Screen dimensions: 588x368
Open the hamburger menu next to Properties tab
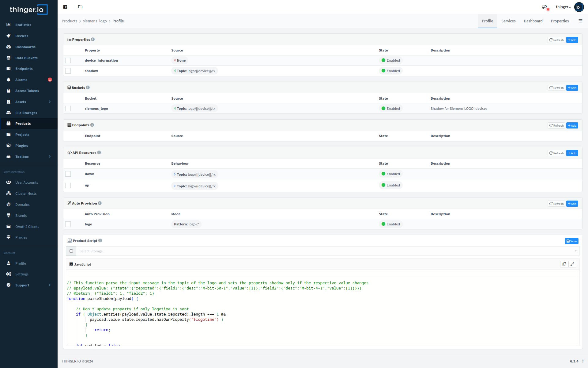(x=580, y=21)
